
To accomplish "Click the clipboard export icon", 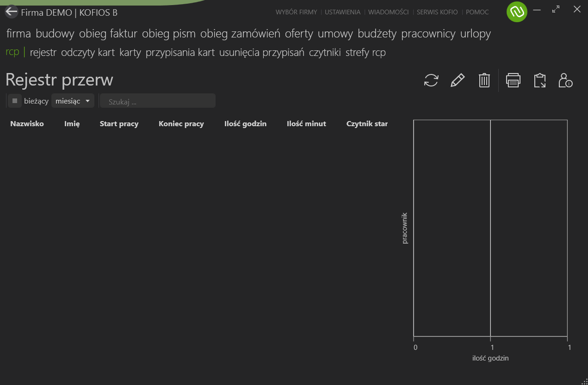I will (x=539, y=80).
